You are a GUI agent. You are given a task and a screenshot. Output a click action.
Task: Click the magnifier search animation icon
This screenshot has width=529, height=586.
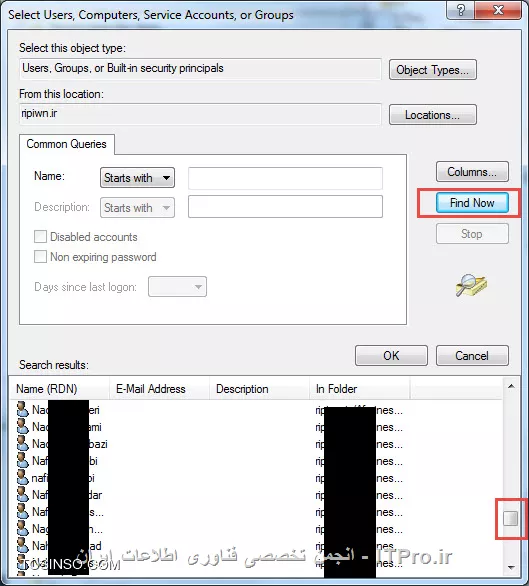pos(471,286)
